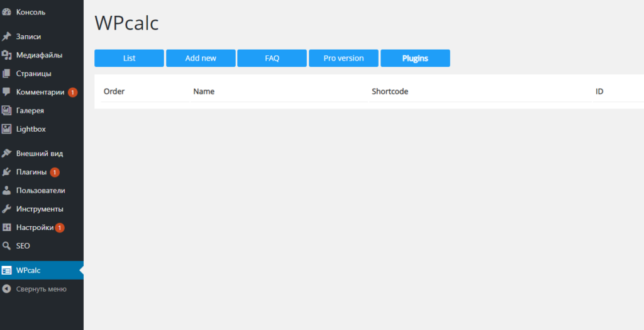This screenshot has height=330, width=644.
Task: Click the Комментарии notification badge
Action: (x=73, y=92)
